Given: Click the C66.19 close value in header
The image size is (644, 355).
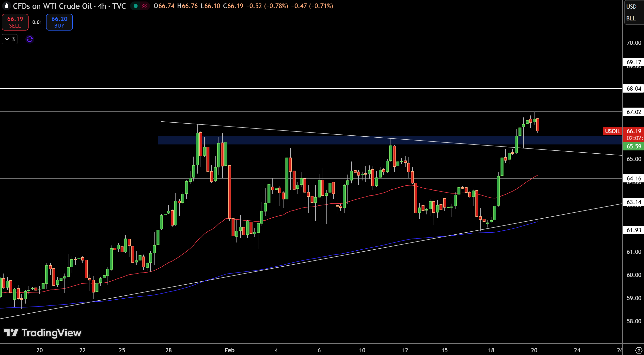Looking at the screenshot, I should click(x=233, y=6).
